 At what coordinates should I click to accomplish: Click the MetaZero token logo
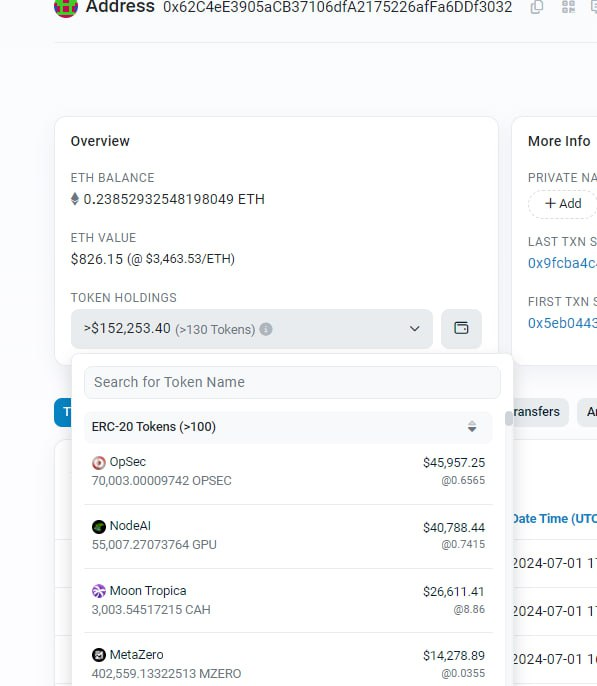99,655
